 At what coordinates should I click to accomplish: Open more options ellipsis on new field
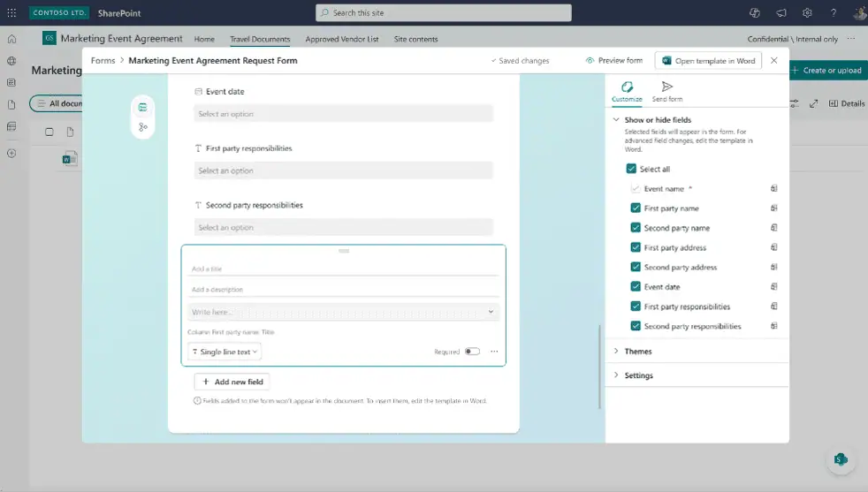pyautogui.click(x=494, y=352)
